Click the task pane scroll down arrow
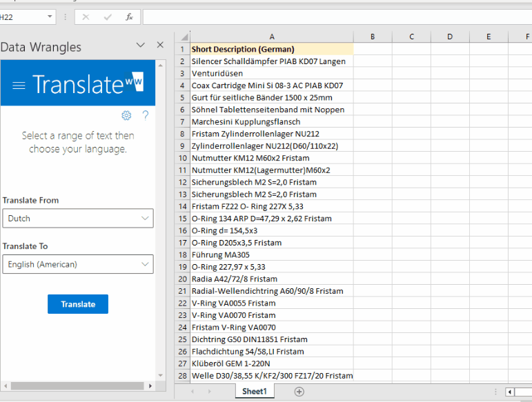The height and width of the screenshot is (402, 532). click(x=161, y=376)
